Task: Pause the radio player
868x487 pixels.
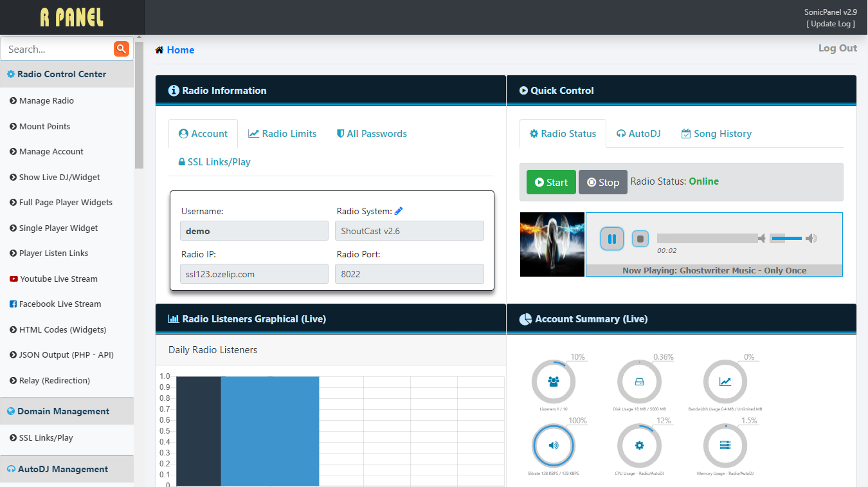Action: tap(611, 239)
